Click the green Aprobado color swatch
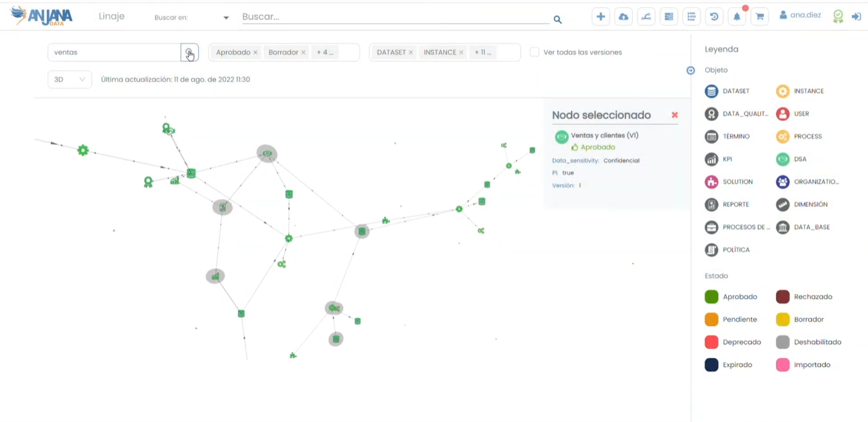Image resolution: width=868 pixels, height=422 pixels. pyautogui.click(x=711, y=297)
